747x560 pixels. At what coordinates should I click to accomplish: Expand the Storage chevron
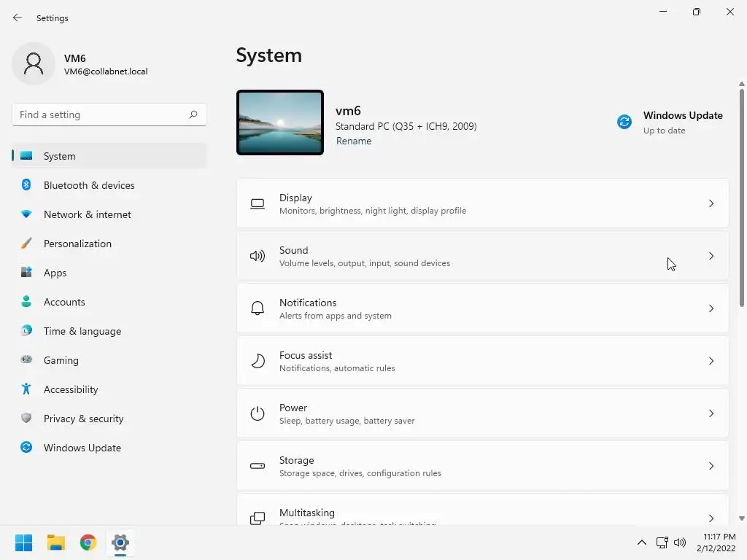[x=711, y=466]
